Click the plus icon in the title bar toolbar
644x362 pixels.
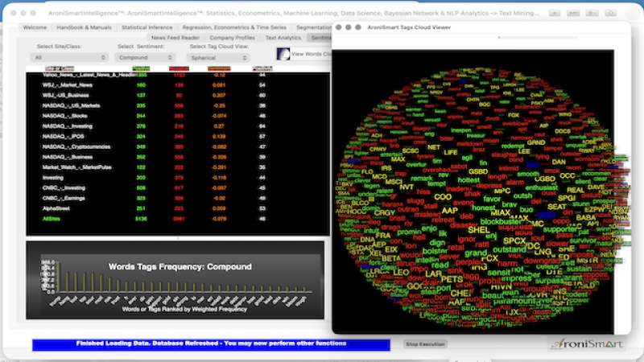click(555, 13)
